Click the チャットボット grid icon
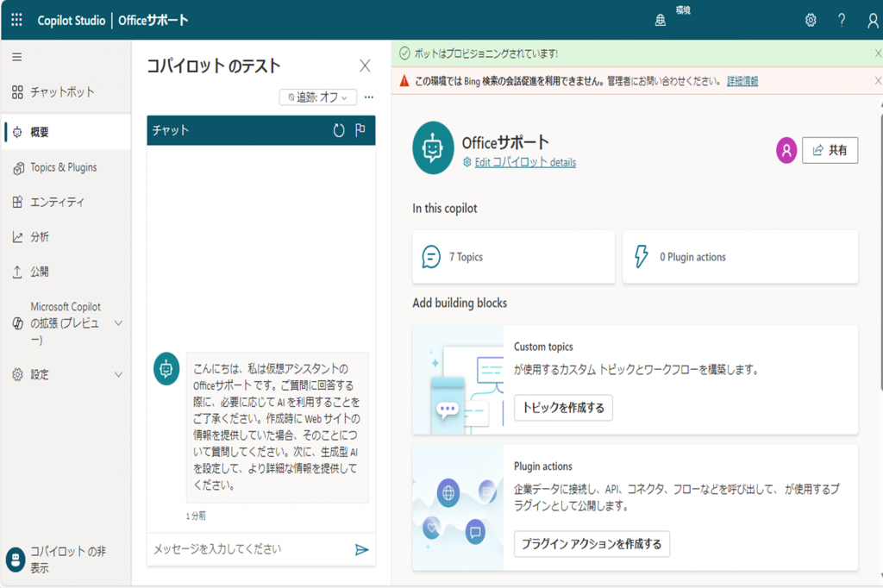 point(17,92)
